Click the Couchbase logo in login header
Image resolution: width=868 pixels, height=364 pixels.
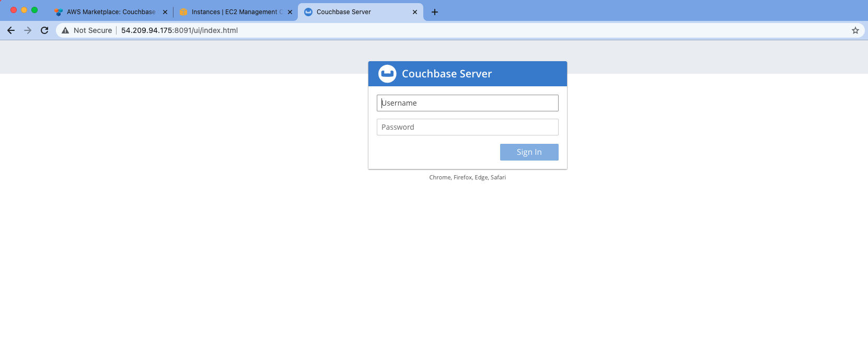pyautogui.click(x=387, y=74)
